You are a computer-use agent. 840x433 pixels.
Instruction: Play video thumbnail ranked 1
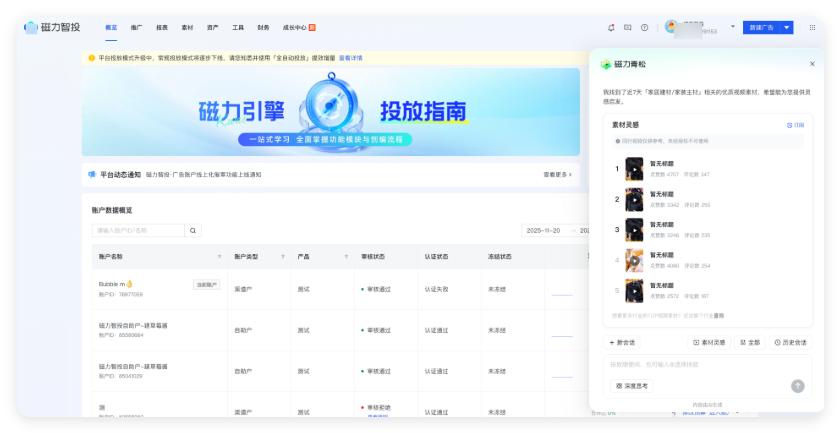click(634, 169)
